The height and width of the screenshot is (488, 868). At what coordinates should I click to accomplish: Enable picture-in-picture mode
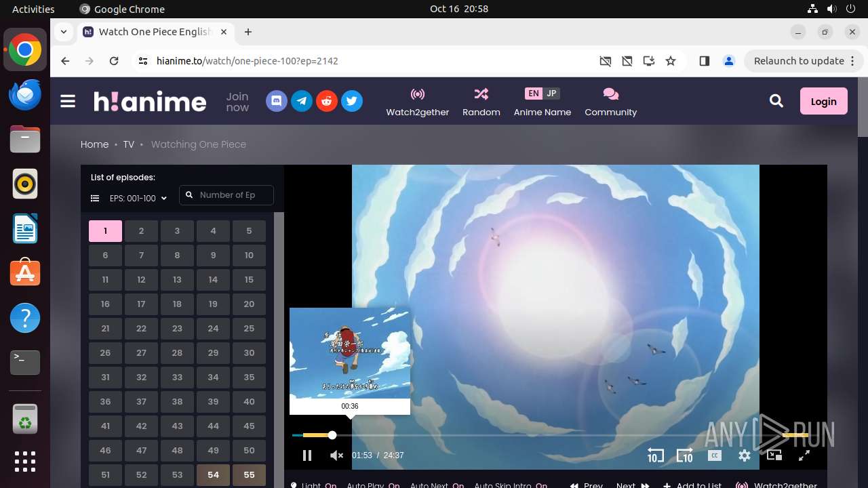point(774,455)
